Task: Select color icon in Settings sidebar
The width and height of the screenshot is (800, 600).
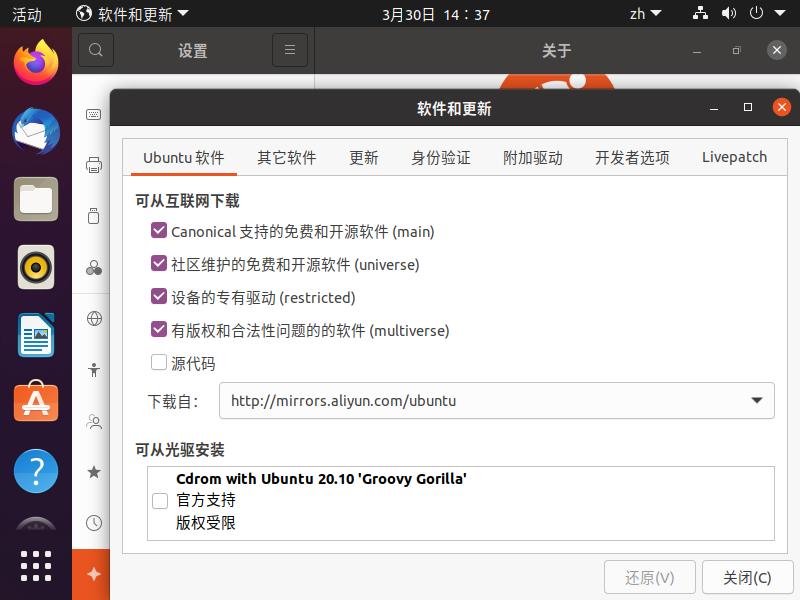Action: 93,267
